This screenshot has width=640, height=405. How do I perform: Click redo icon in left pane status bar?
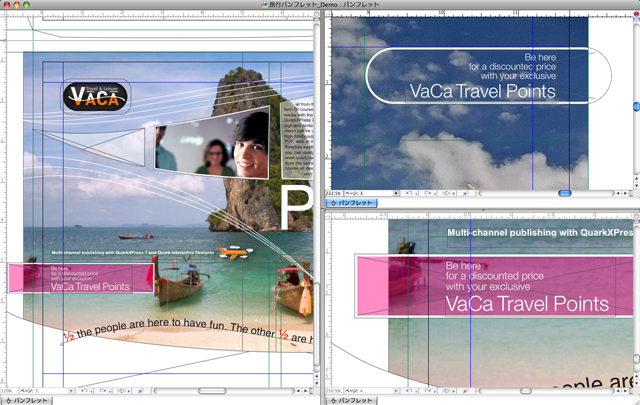(x=102, y=391)
